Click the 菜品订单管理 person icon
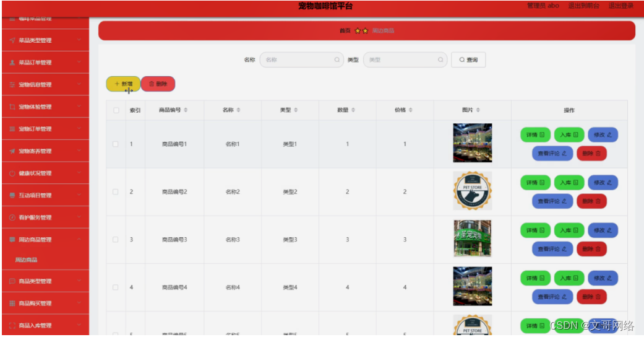This screenshot has width=644, height=337. click(x=12, y=63)
